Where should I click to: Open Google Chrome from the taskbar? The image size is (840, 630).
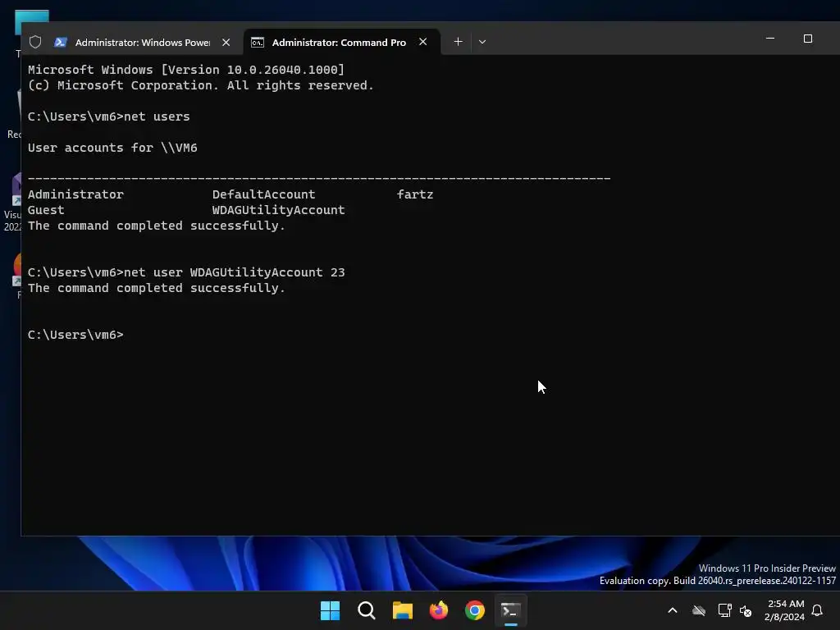pos(475,610)
